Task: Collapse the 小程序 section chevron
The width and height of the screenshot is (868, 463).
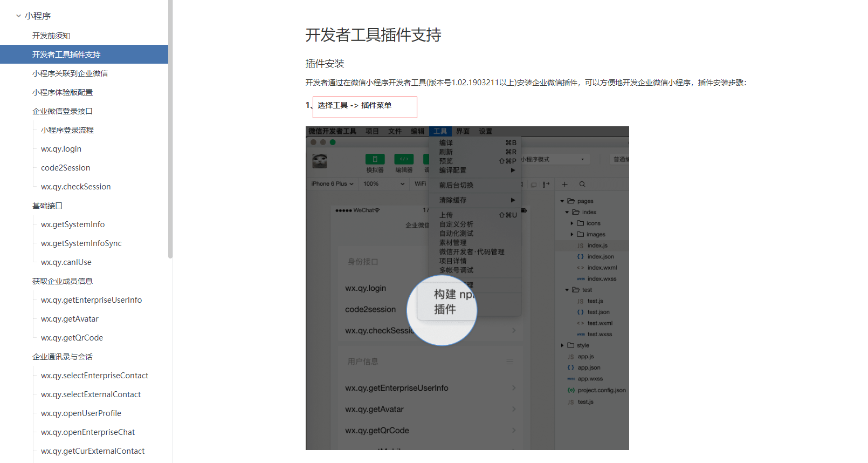Action: click(x=18, y=16)
